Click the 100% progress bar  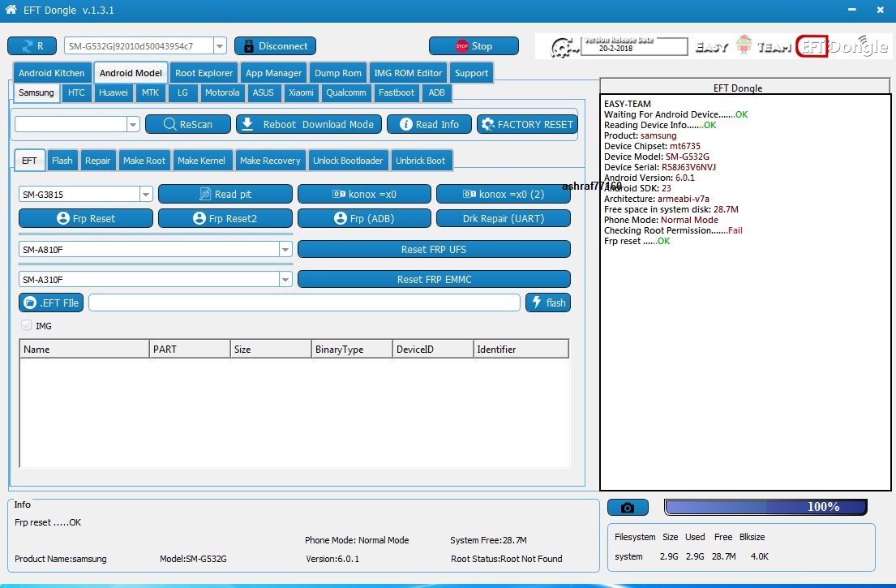pos(765,507)
